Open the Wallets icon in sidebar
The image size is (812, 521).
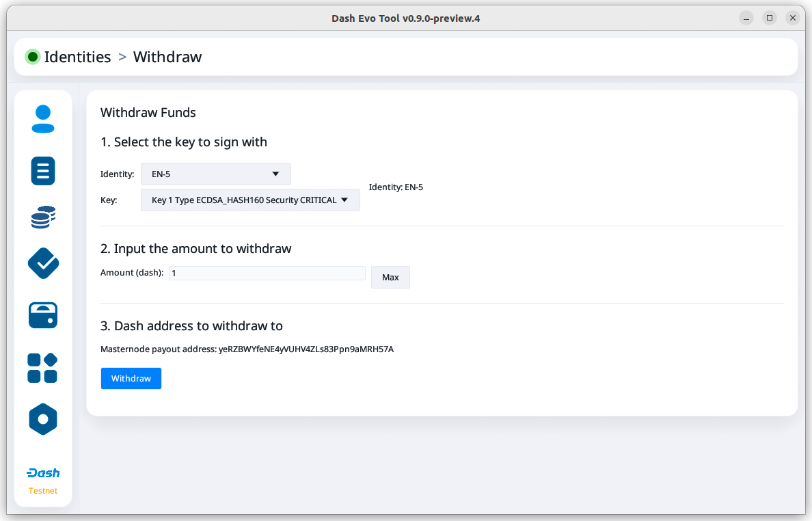point(43,315)
